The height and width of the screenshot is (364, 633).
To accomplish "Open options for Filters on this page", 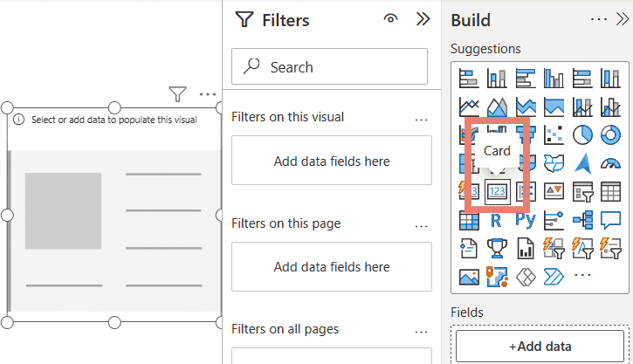I will click(421, 227).
